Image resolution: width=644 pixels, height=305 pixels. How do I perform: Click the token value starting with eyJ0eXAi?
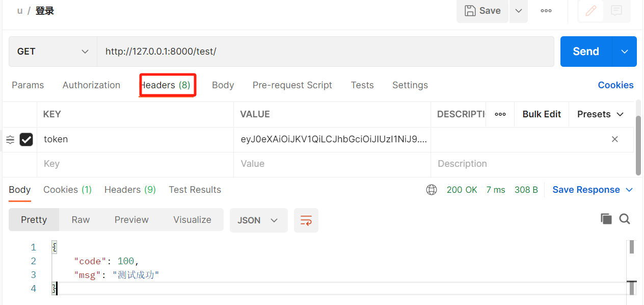[x=332, y=139]
